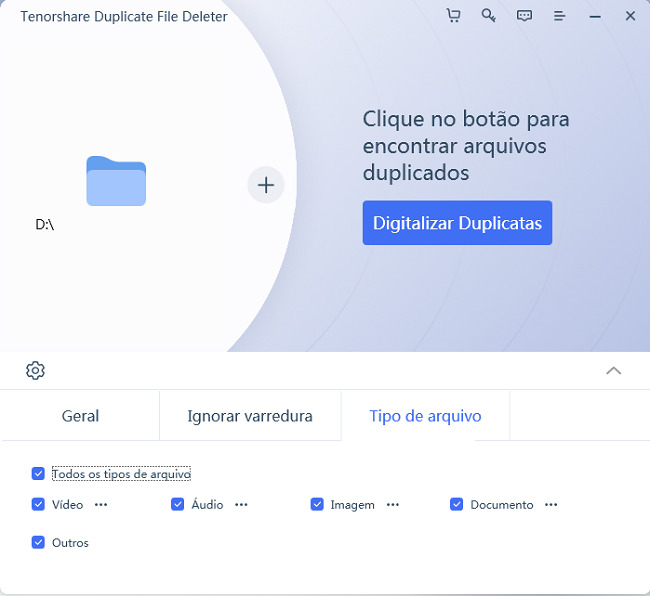Open the hamburger menu icon

[x=559, y=16]
